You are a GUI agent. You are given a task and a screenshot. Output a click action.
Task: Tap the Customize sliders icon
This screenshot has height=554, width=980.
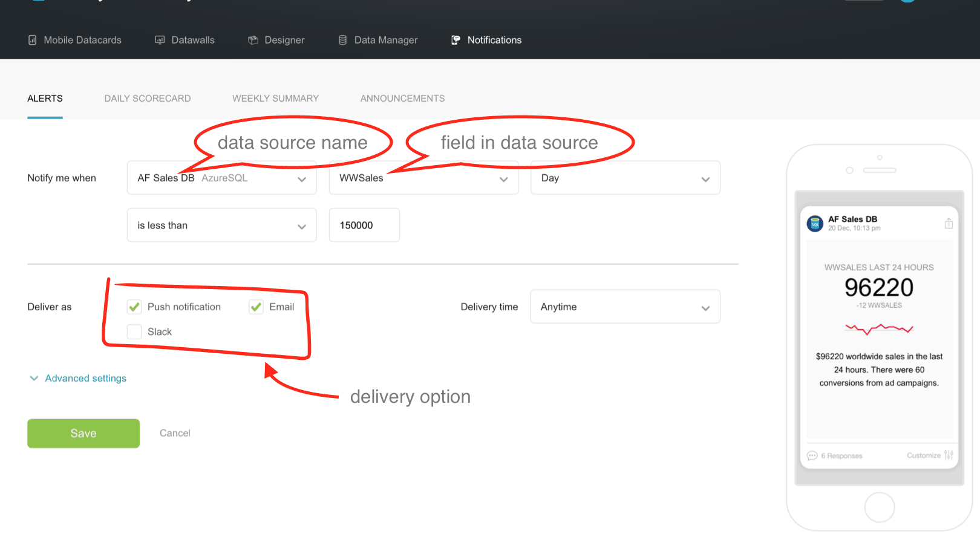pyautogui.click(x=949, y=455)
